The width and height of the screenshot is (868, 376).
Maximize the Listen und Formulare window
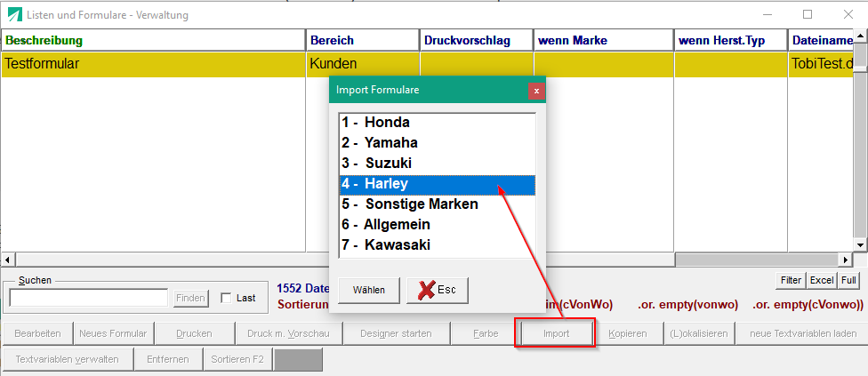pos(808,14)
